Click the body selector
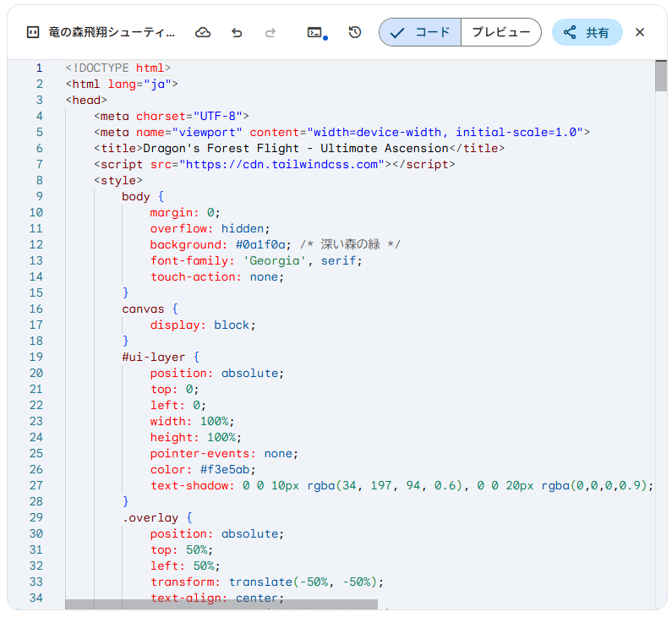The height and width of the screenshot is (623, 672). (x=136, y=197)
